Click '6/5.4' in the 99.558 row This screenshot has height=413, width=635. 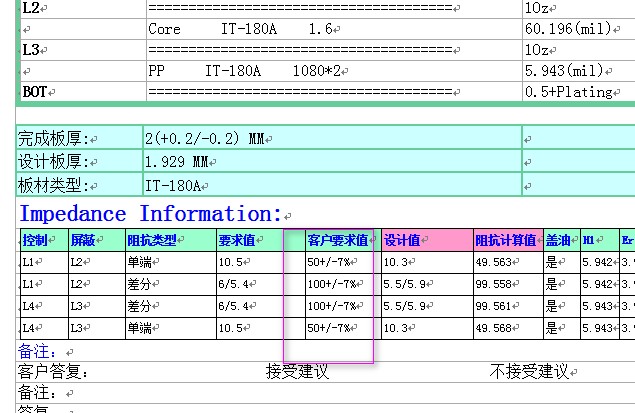(234, 284)
